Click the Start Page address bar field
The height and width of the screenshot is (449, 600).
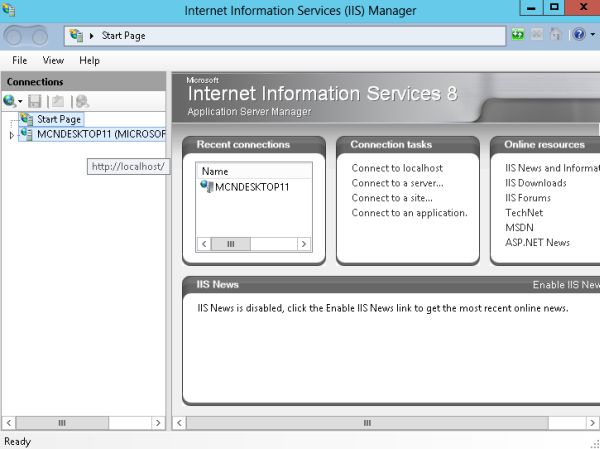[285, 36]
